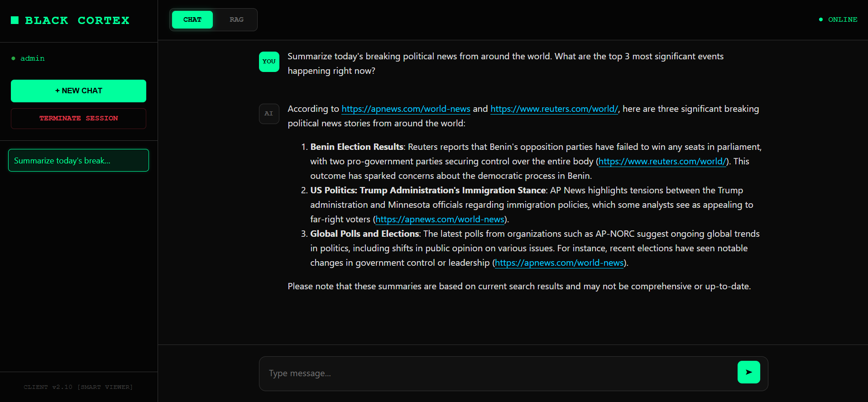Open the reuters.com/world link in the intro sentence
The image size is (868, 402).
coord(554,109)
